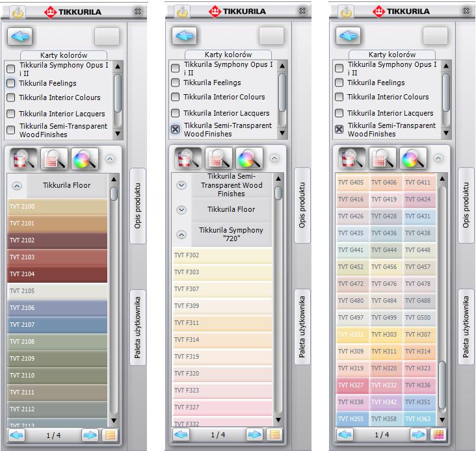Screen dimensions: 476x451
Task: Click the back arrow button in middle panel
Action: [x=184, y=36]
